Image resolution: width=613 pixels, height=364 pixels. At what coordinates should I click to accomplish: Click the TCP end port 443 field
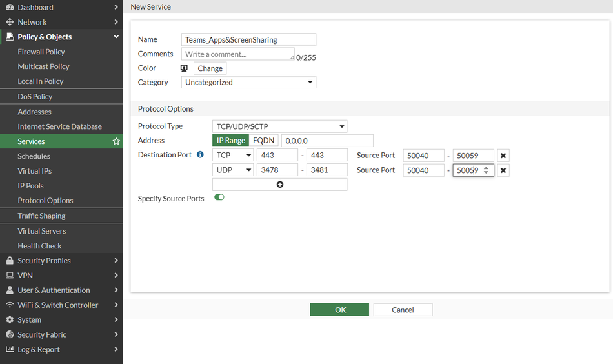327,156
